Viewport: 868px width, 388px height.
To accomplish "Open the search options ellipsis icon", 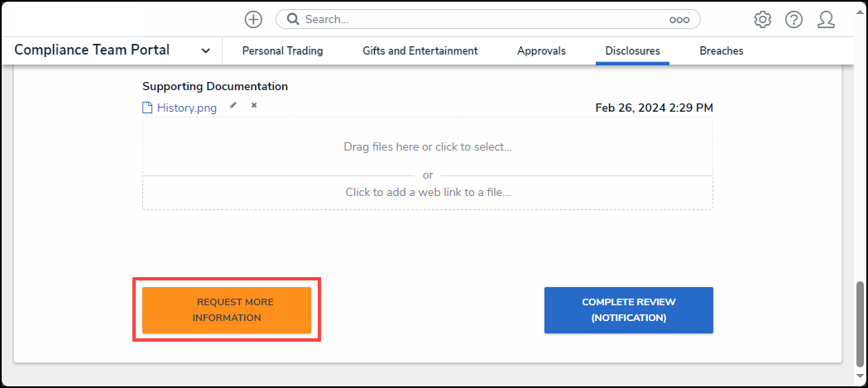I will click(x=679, y=20).
